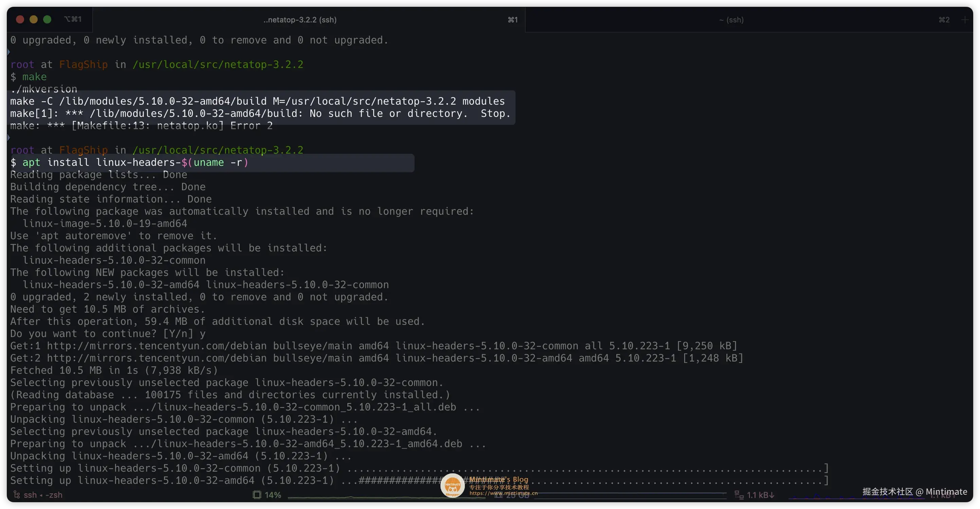
Task: Switch to the netatop-3.2.2 (ssh) tab
Action: coord(300,20)
